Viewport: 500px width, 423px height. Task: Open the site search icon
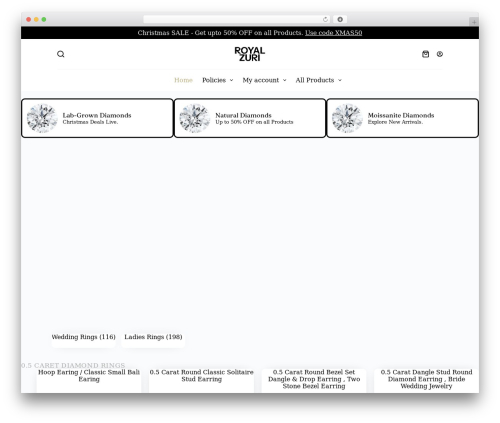point(60,54)
